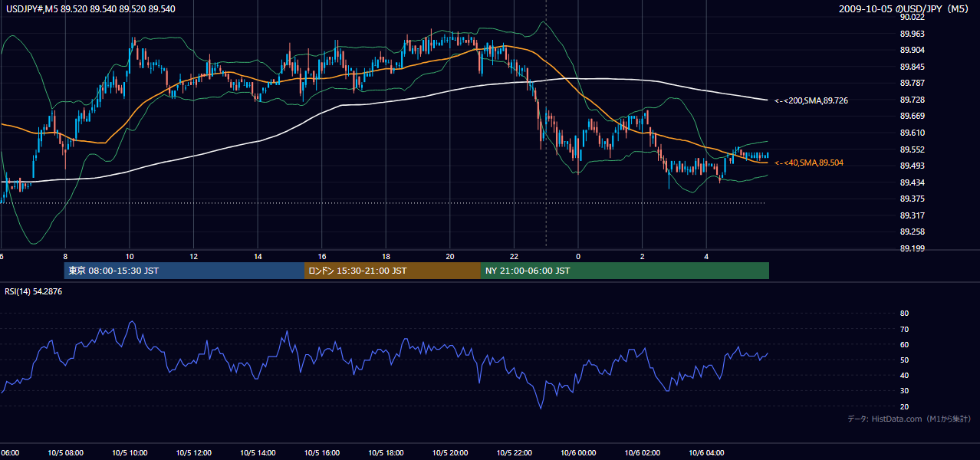Screen dimensions: 980x460
Task: Click price scale value 90.022
Action: click(913, 17)
